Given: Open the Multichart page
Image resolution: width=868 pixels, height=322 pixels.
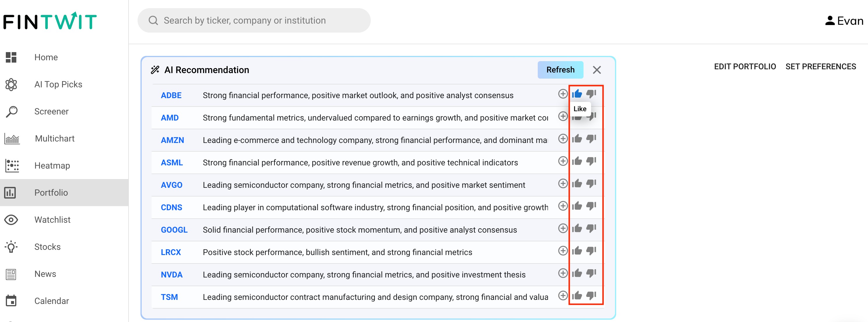Looking at the screenshot, I should (64, 139).
